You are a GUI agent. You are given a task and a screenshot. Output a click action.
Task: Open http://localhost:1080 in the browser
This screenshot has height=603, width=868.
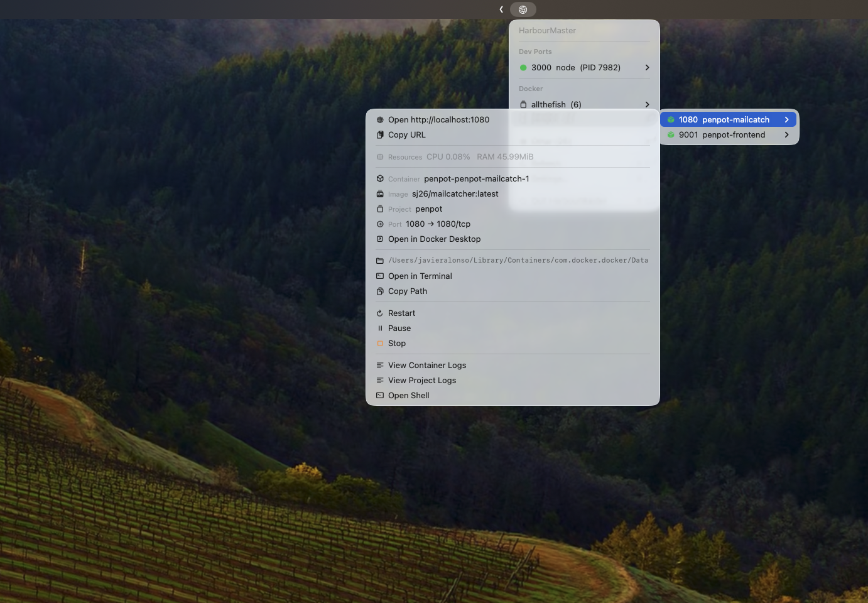pyautogui.click(x=513, y=119)
